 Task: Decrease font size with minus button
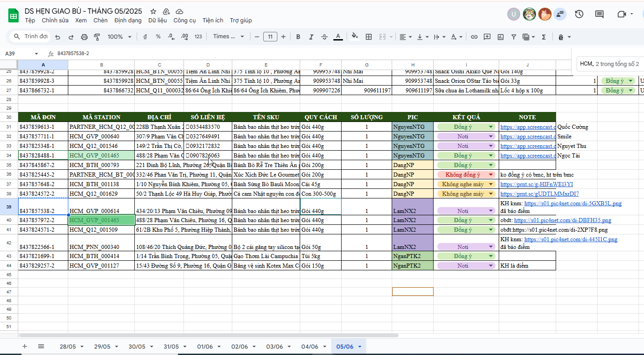coord(257,36)
